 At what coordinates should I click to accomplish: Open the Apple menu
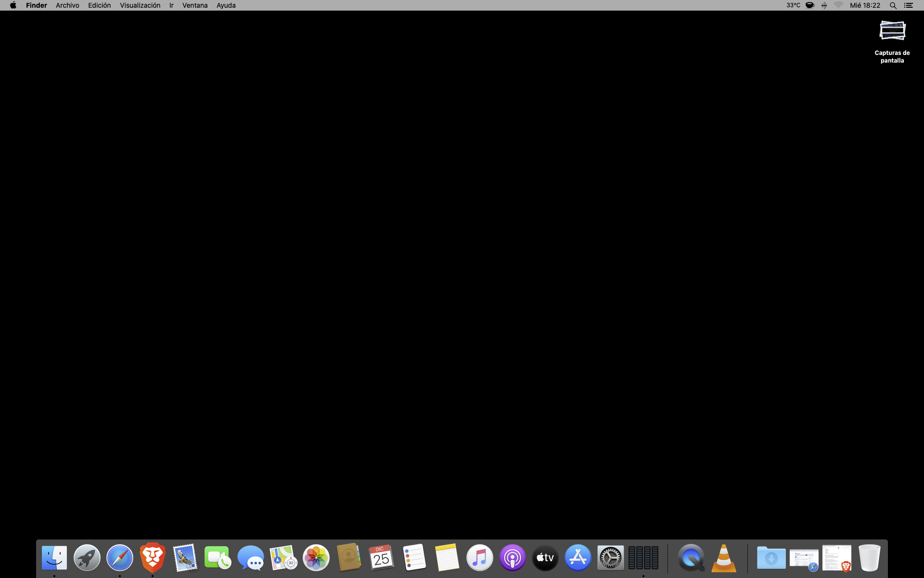13,5
